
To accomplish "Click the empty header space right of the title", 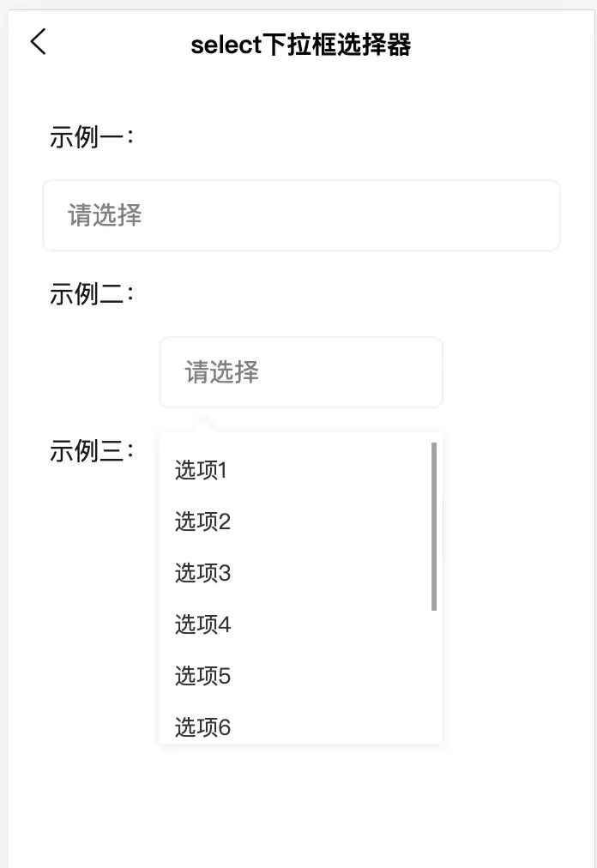I will point(500,45).
